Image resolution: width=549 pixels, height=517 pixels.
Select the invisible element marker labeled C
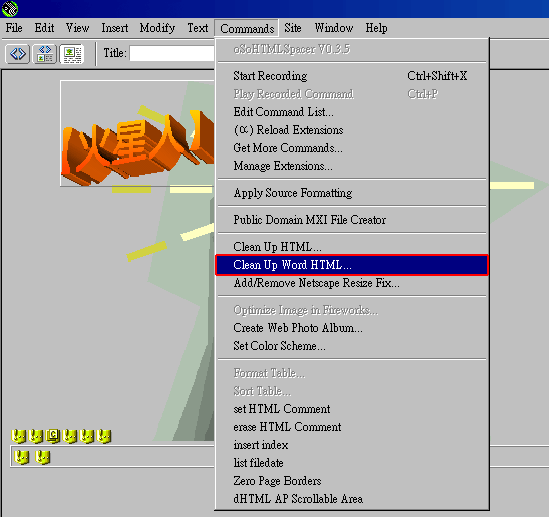[53, 436]
